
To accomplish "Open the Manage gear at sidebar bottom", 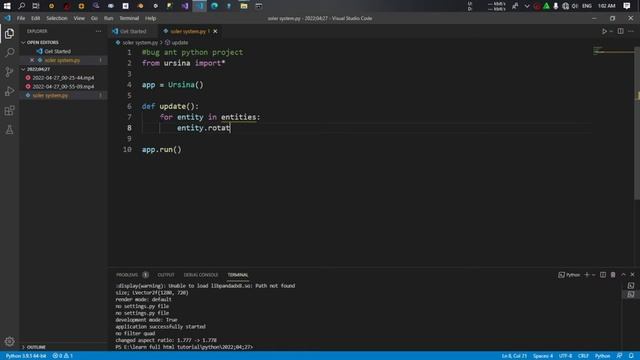I will (x=9, y=341).
